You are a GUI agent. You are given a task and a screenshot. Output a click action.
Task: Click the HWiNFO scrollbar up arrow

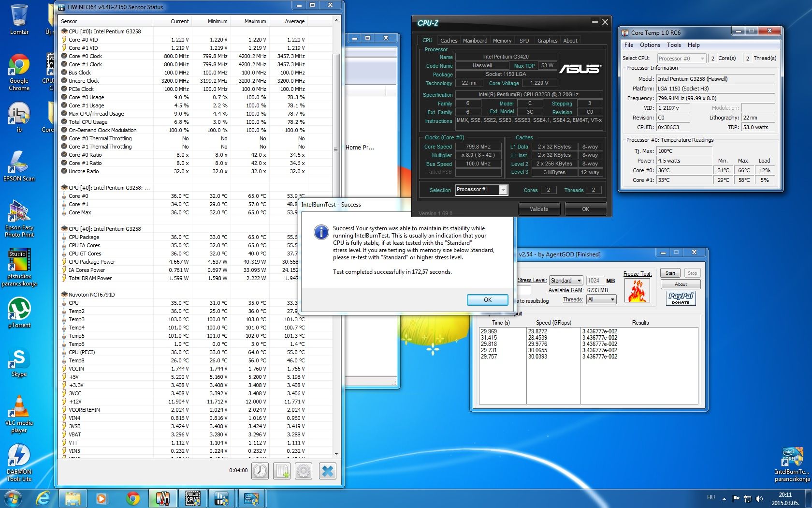click(x=336, y=20)
